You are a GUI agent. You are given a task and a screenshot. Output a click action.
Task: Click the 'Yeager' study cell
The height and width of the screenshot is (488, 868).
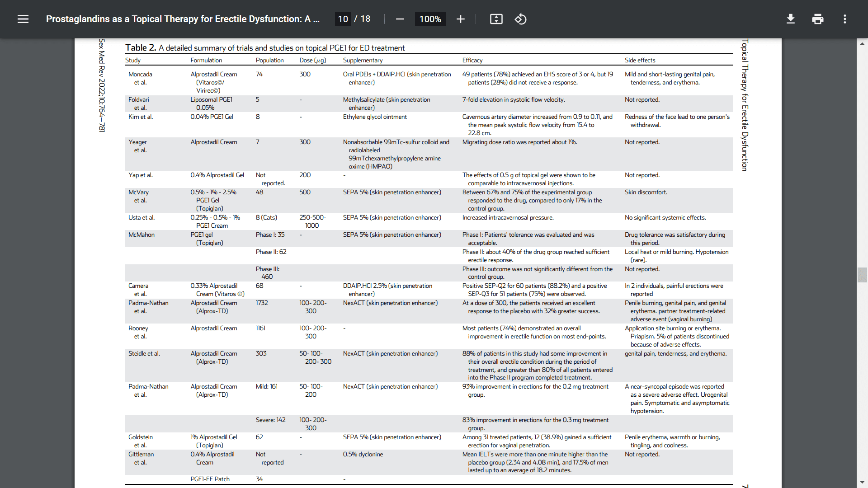click(x=137, y=146)
